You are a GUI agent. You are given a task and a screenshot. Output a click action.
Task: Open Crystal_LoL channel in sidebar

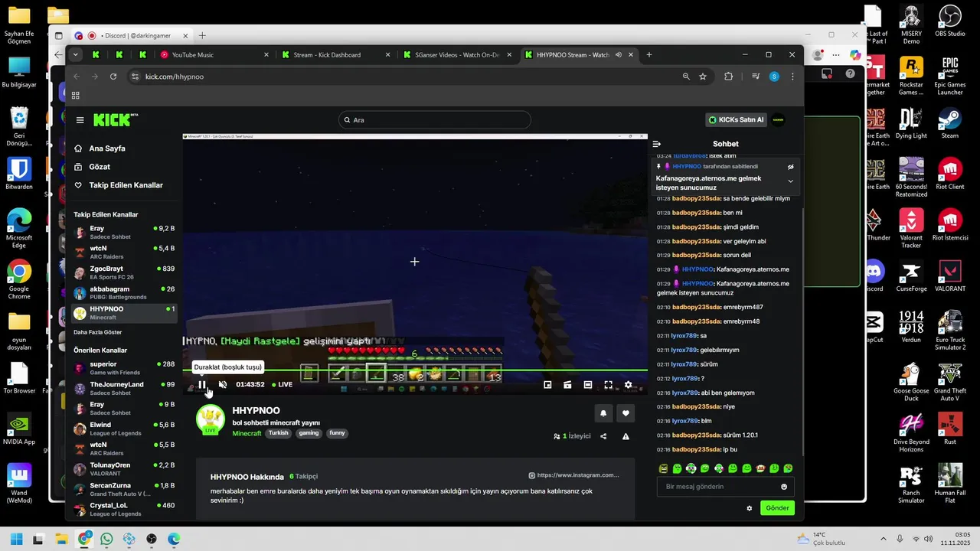point(123,509)
